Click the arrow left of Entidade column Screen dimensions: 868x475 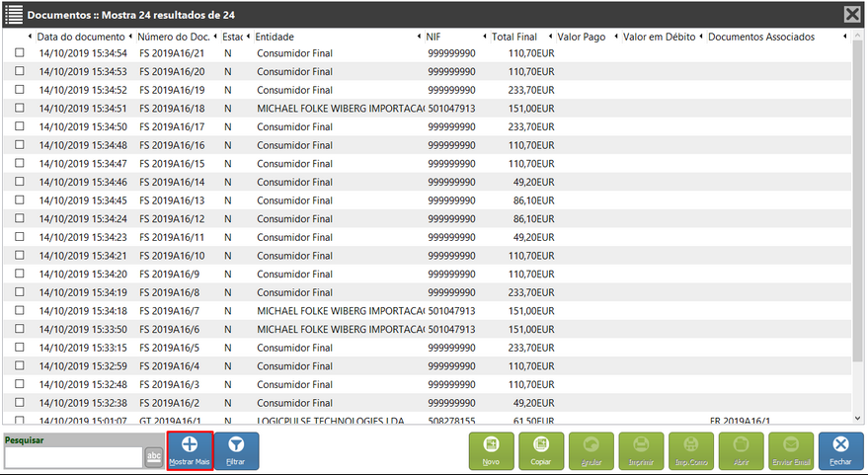[x=248, y=38]
